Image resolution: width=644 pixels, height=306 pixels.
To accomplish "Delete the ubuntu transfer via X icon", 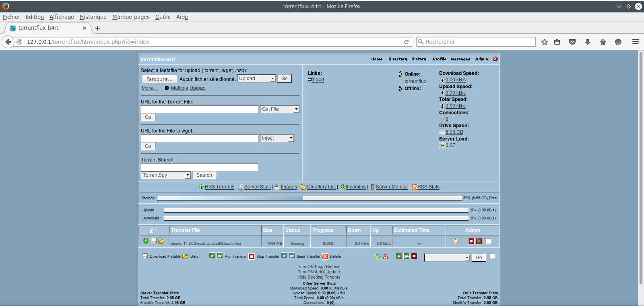I will pos(479,241).
